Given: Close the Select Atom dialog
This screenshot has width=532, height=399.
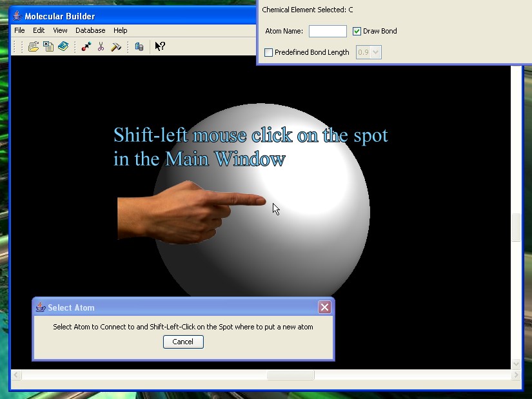Looking at the screenshot, I should pos(325,307).
